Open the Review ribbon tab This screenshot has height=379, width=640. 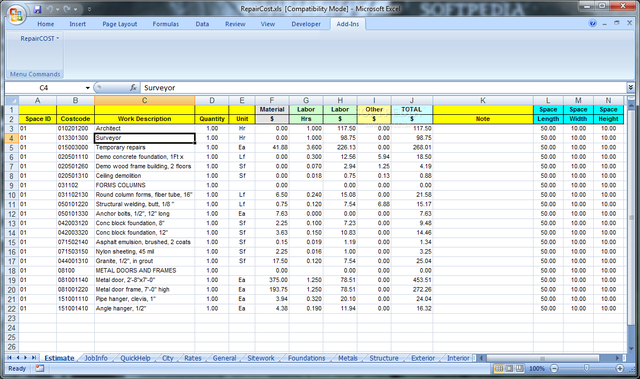pyautogui.click(x=235, y=24)
